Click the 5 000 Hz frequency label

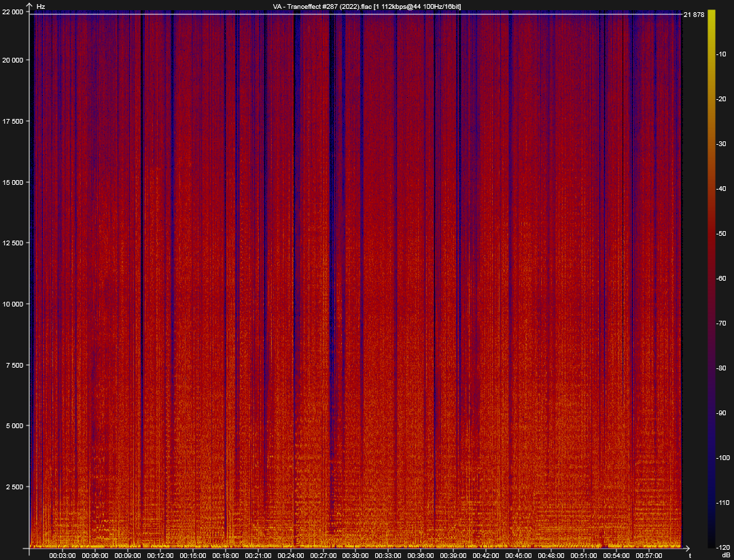[x=15, y=425]
